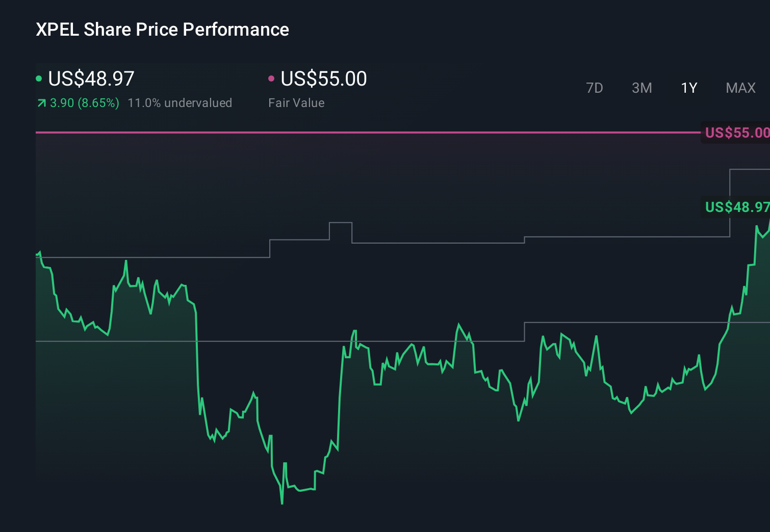Click the US$48.97 current price flag label
This screenshot has width=770, height=532.
[x=736, y=207]
